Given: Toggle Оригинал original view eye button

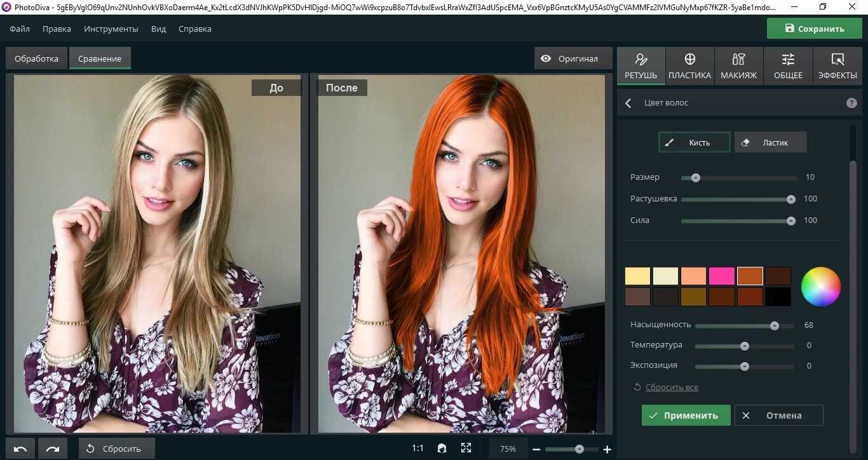Looking at the screenshot, I should click(570, 58).
